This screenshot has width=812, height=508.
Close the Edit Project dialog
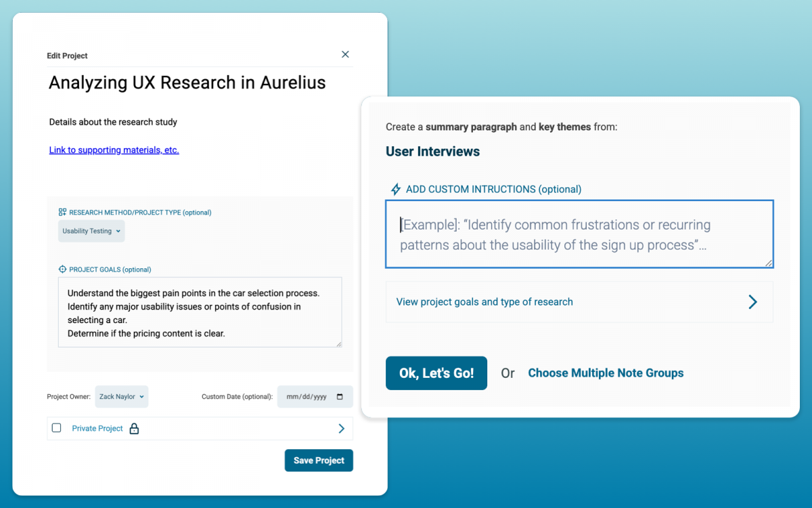tap(345, 54)
